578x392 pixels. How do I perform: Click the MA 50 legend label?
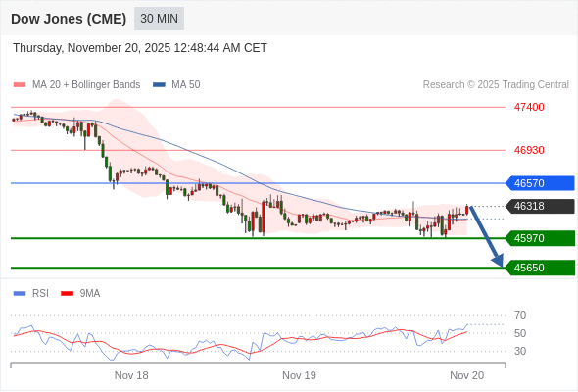tap(186, 85)
